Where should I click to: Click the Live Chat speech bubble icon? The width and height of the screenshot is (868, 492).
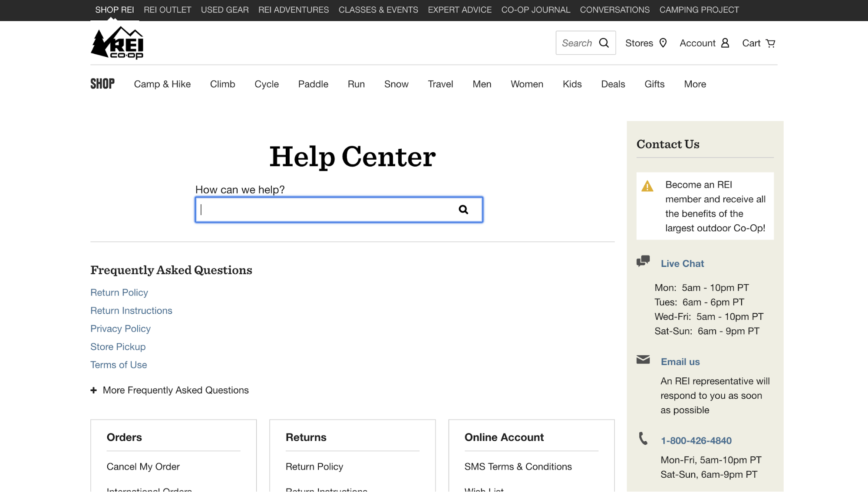pyautogui.click(x=643, y=261)
